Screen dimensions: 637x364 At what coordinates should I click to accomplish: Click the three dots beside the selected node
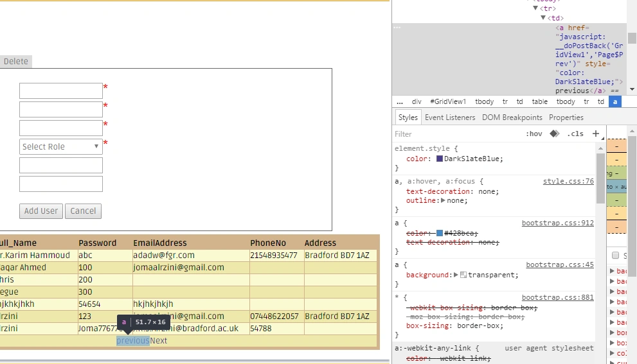coord(397,28)
